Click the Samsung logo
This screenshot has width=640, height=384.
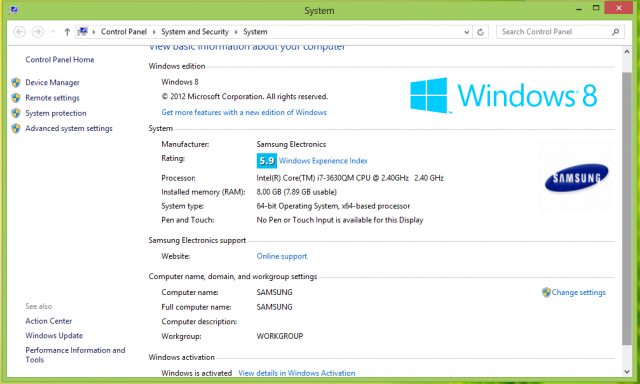[x=576, y=178]
